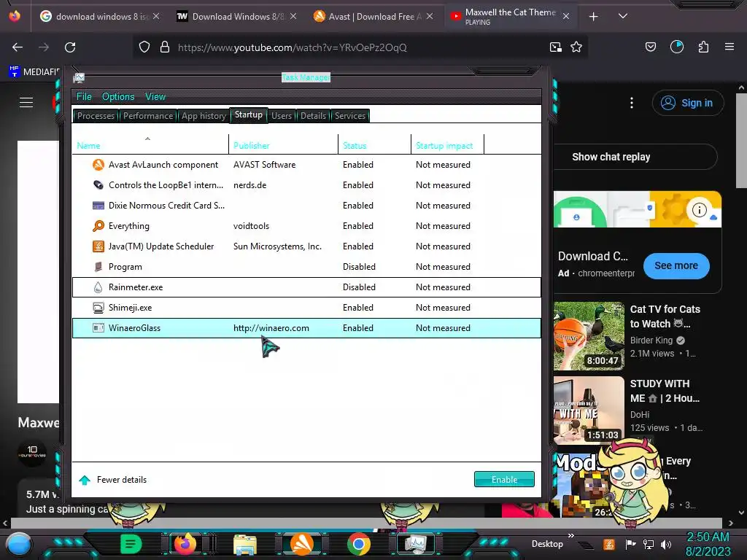Open Task Manager Options menu
747x560 pixels.
(118, 97)
